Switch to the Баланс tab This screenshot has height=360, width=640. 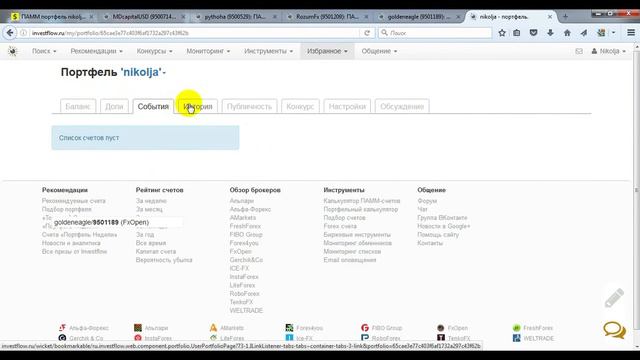pos(78,106)
